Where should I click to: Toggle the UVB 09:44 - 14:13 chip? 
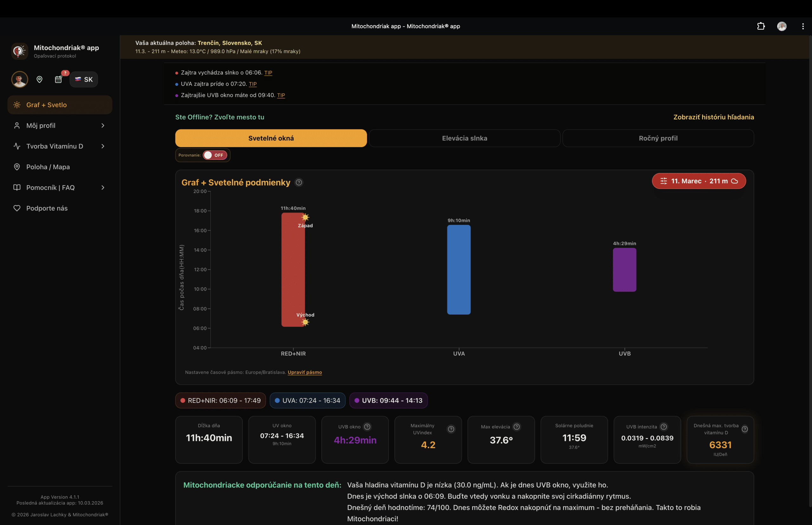click(388, 401)
